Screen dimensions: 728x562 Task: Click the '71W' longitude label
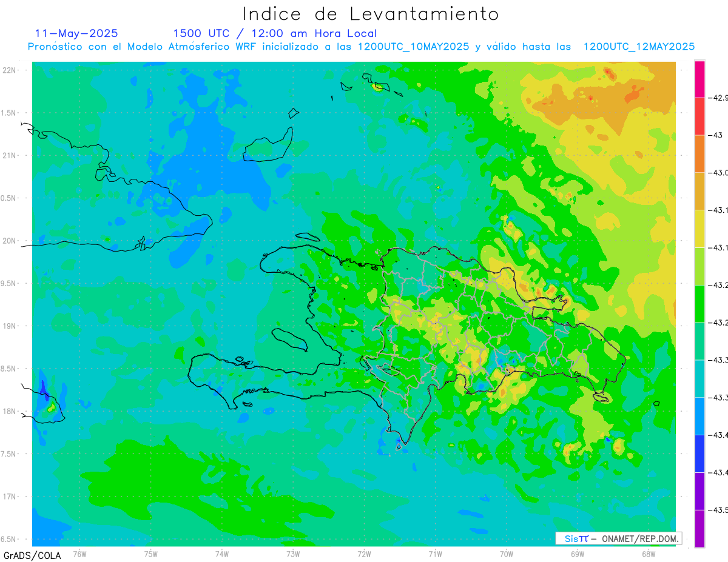tap(435, 553)
